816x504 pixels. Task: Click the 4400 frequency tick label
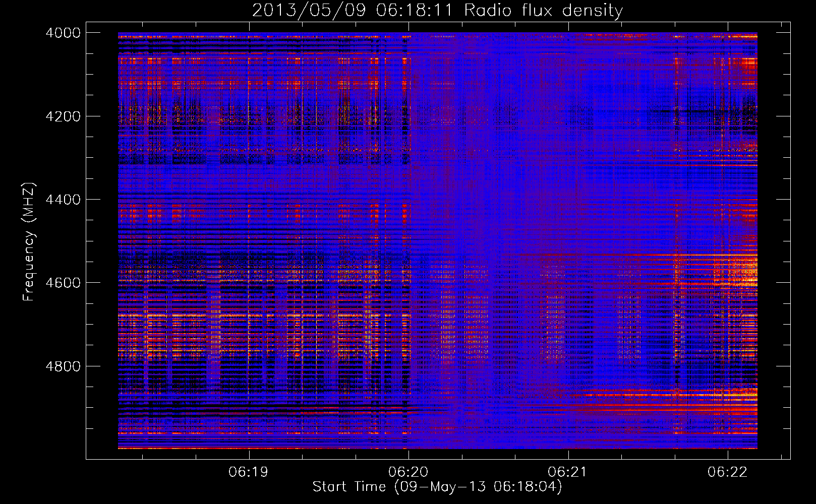pyautogui.click(x=63, y=200)
